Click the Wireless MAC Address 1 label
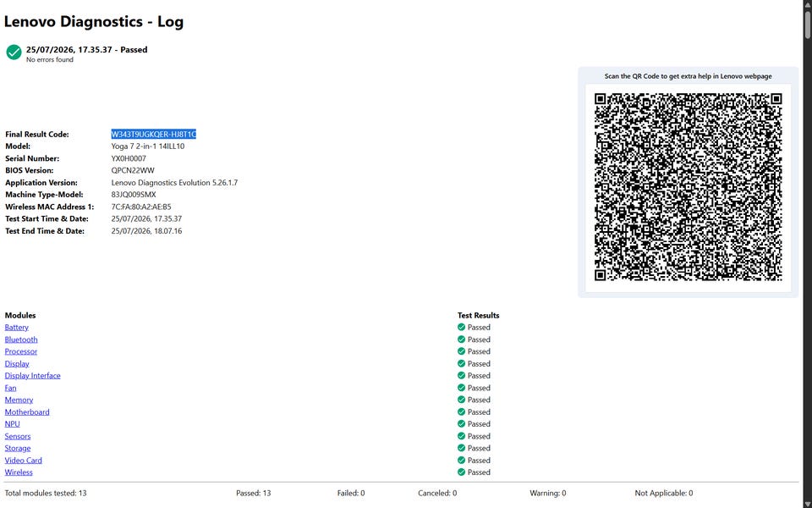 (x=50, y=207)
